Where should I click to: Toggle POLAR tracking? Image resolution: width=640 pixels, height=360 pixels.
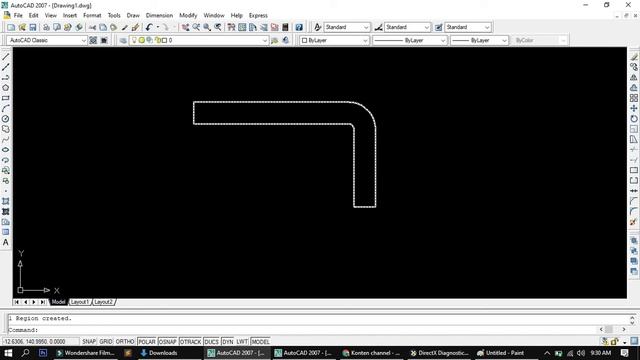pyautogui.click(x=147, y=342)
